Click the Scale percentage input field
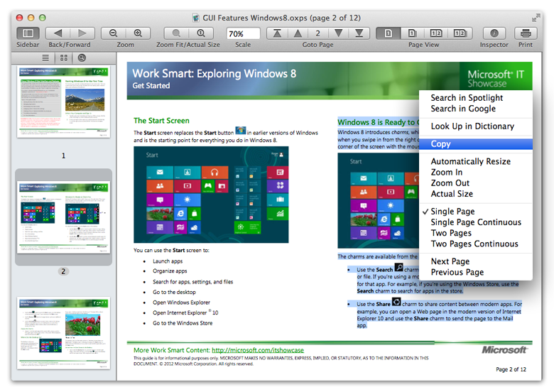554x392 pixels. pyautogui.click(x=242, y=33)
